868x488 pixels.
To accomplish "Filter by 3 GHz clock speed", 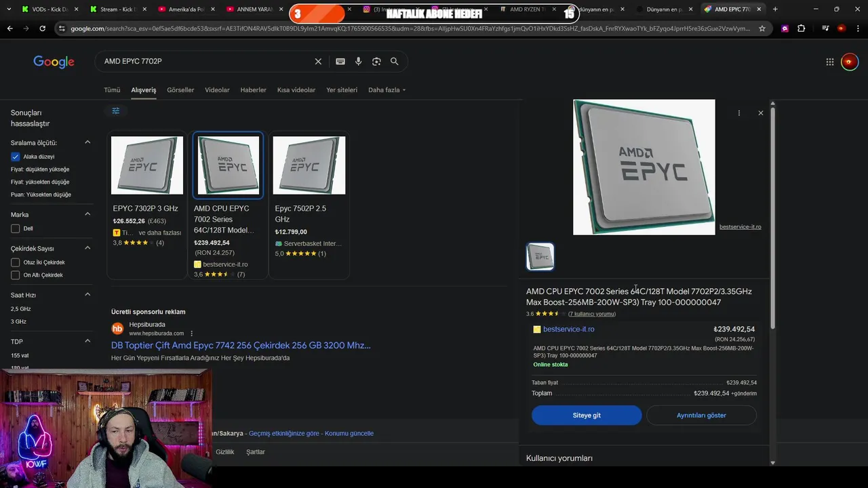I will click(18, 321).
